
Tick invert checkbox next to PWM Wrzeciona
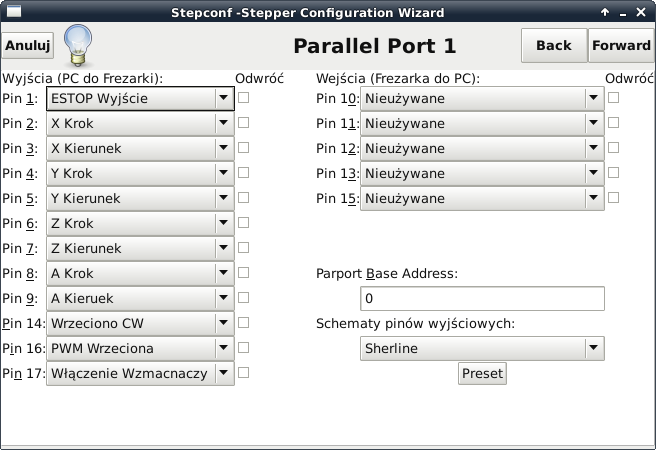243,348
